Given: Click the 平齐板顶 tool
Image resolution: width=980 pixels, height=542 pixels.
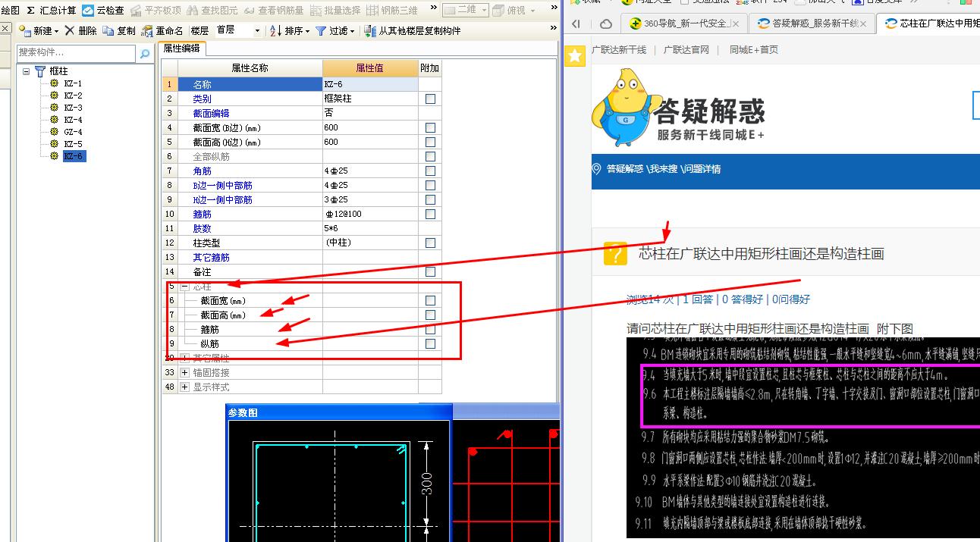Looking at the screenshot, I should point(156,10).
